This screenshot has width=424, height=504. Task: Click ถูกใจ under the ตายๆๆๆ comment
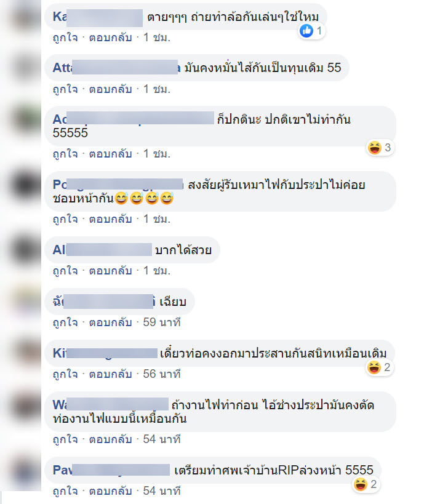[x=65, y=38]
